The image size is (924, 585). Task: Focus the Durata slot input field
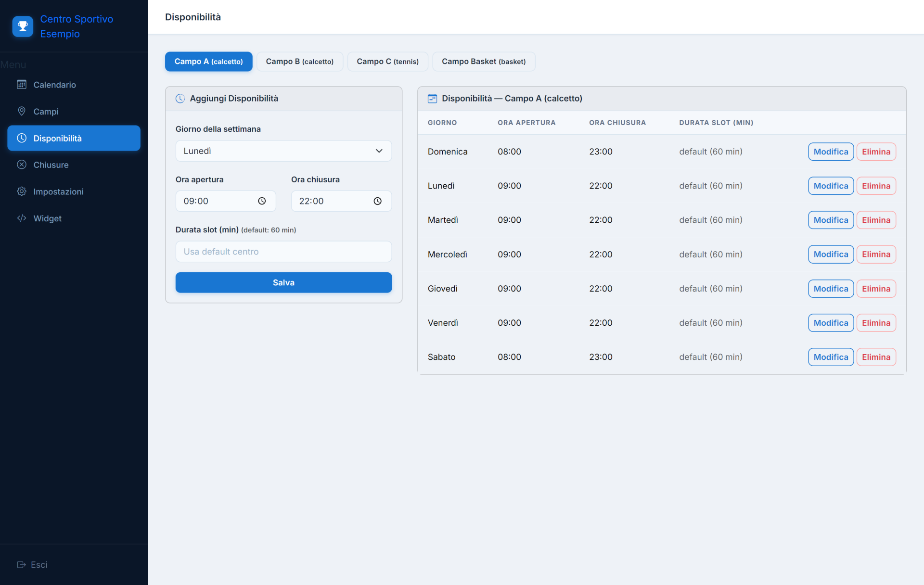283,252
